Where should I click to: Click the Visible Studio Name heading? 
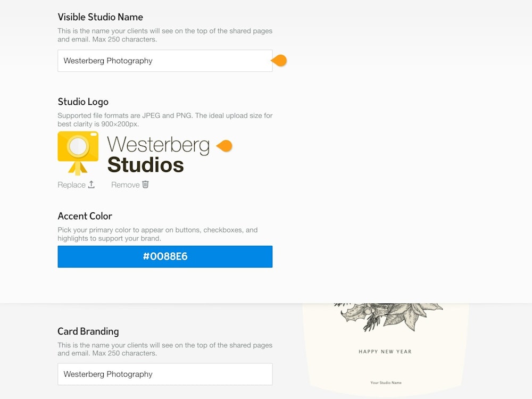[100, 17]
